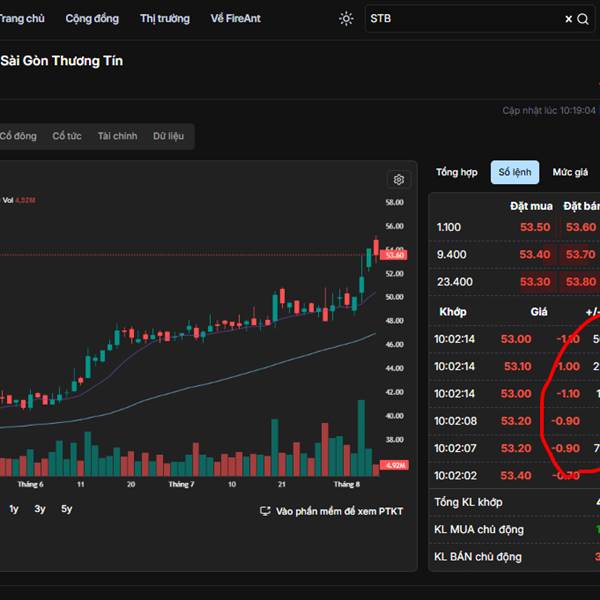Click ask price 53.80
Viewport: 600px width, 600px height.
pyautogui.click(x=581, y=282)
